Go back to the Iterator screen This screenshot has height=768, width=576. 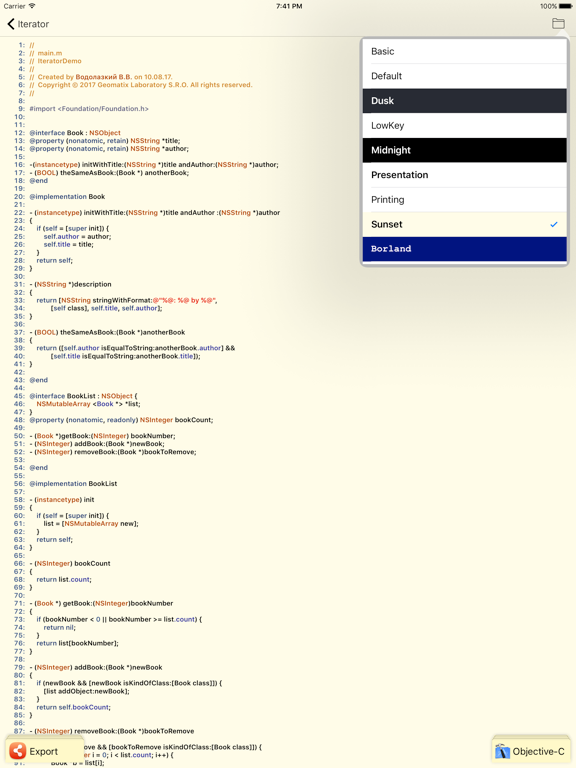pyautogui.click(x=28, y=24)
